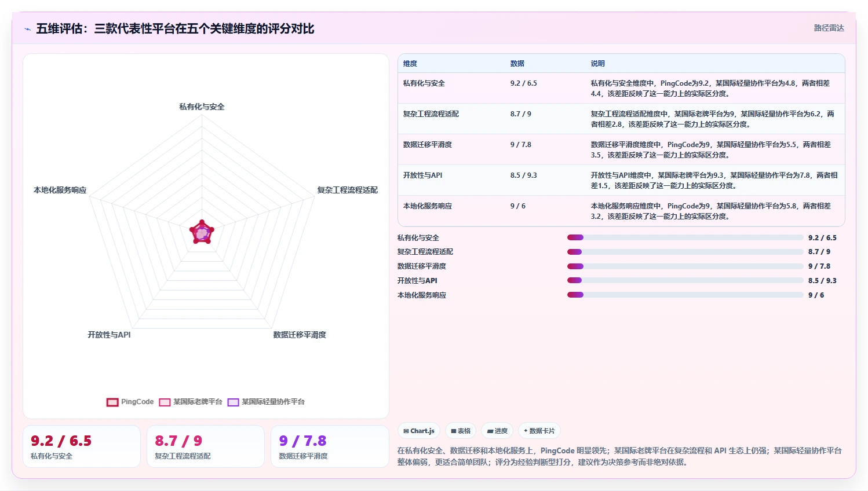Click the 本地化服务响应 progress bar
868x491 pixels.
click(685, 295)
